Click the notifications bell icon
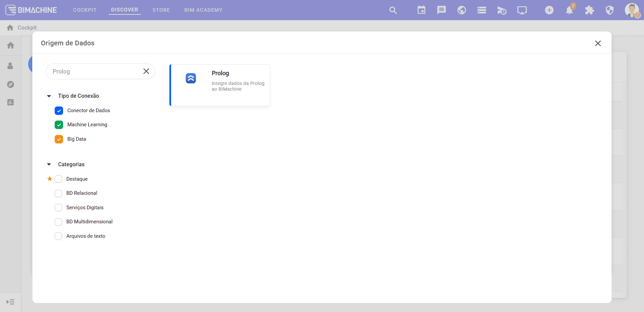The image size is (644, 312). tap(569, 10)
